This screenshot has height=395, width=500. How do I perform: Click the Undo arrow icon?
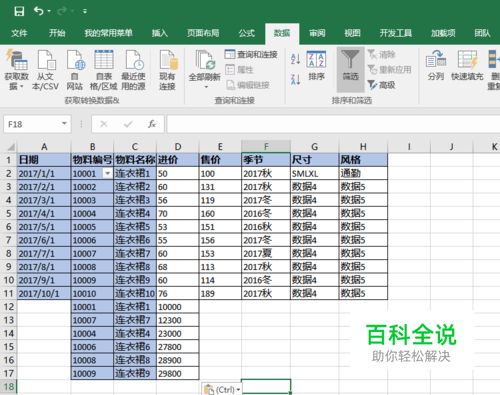(x=39, y=11)
